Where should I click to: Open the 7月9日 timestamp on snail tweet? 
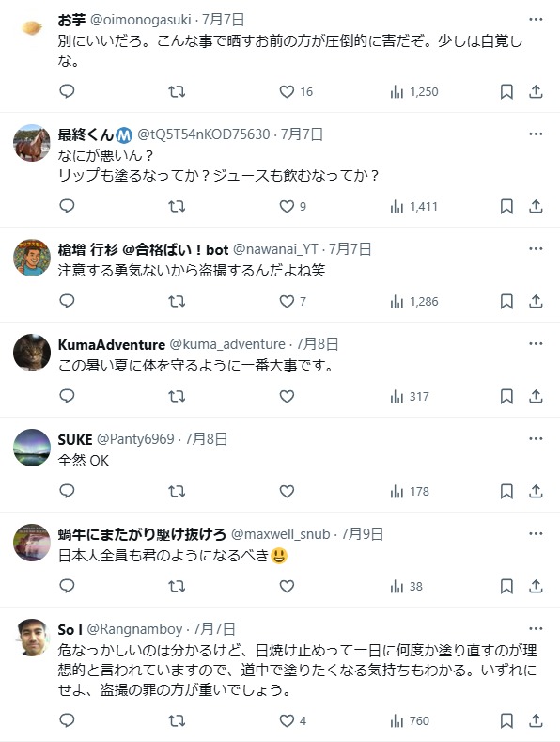coord(362,534)
